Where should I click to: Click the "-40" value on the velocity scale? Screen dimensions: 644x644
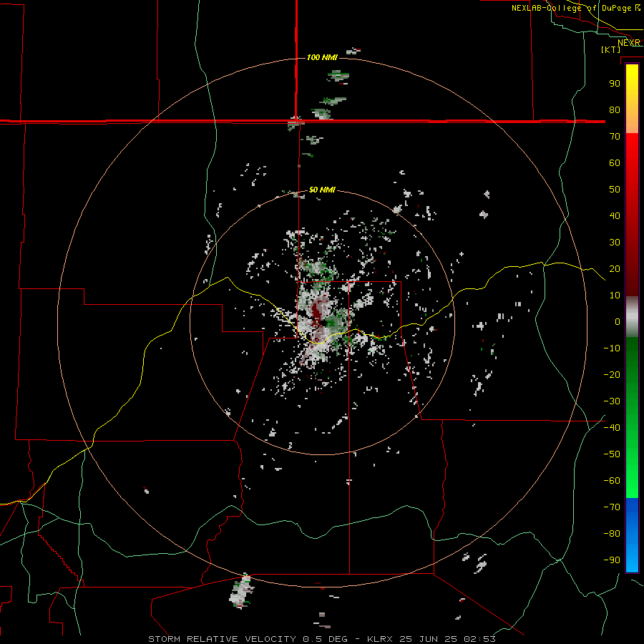[612, 428]
